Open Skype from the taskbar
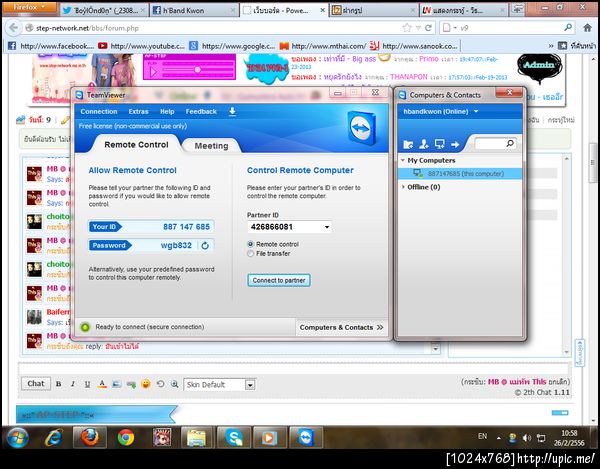The width and height of the screenshot is (600, 469). point(234,438)
